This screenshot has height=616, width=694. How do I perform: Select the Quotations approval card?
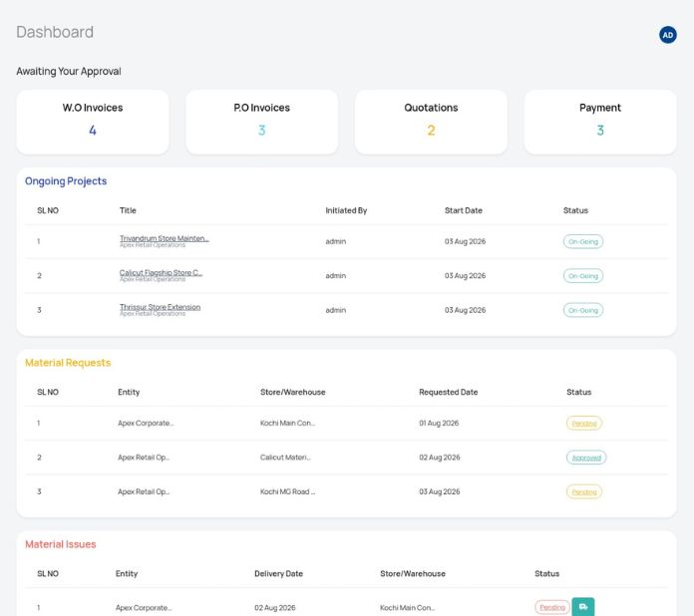pos(431,123)
